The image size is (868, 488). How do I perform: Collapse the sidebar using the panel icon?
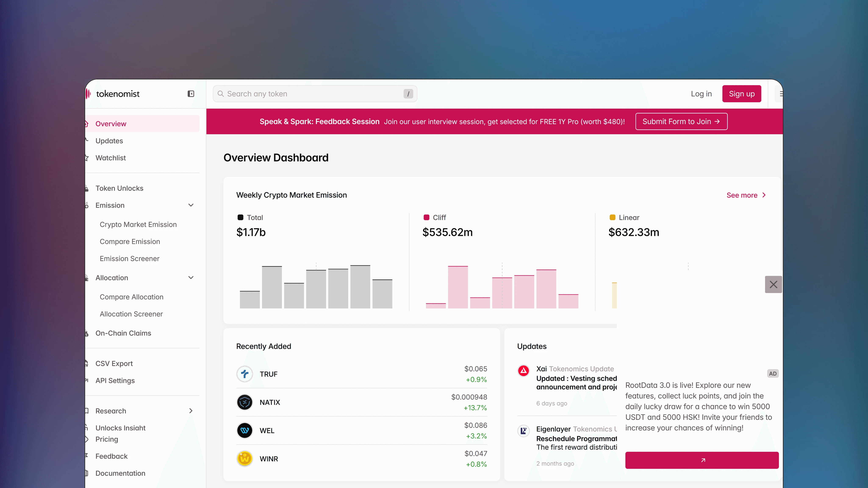191,94
